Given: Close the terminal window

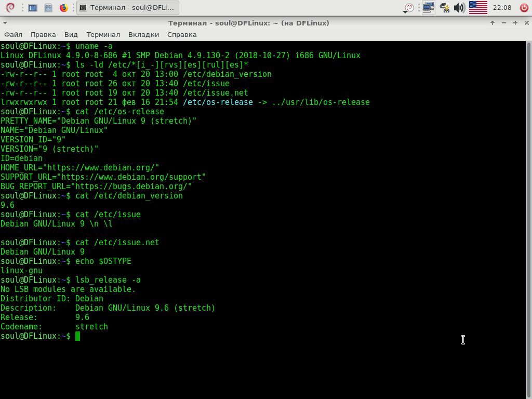Looking at the screenshot, I should 527,23.
